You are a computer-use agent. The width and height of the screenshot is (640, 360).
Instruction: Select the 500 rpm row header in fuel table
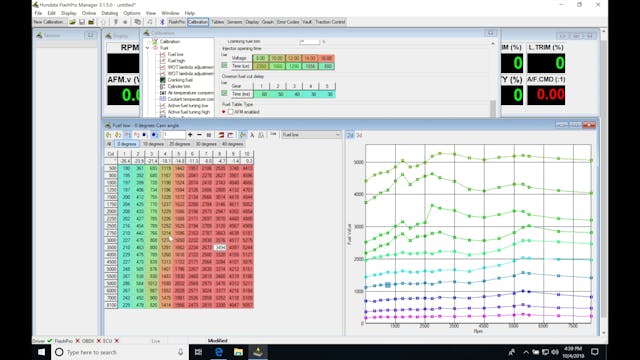[111, 168]
